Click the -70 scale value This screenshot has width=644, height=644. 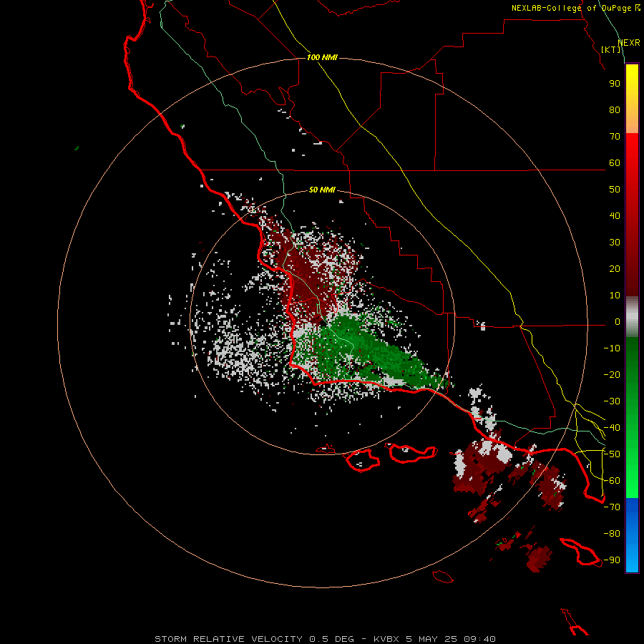coord(612,507)
